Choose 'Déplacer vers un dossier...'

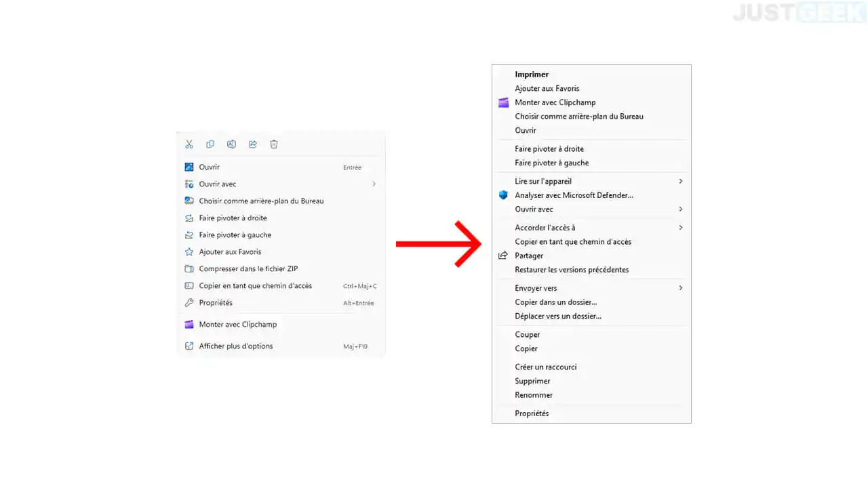558,316
